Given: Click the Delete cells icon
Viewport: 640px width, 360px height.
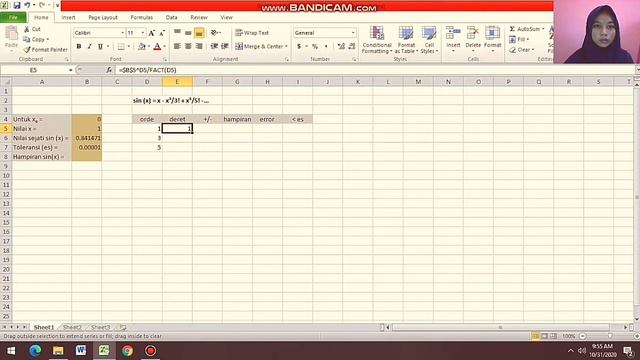Looking at the screenshot, I should pyautogui.click(x=473, y=33).
